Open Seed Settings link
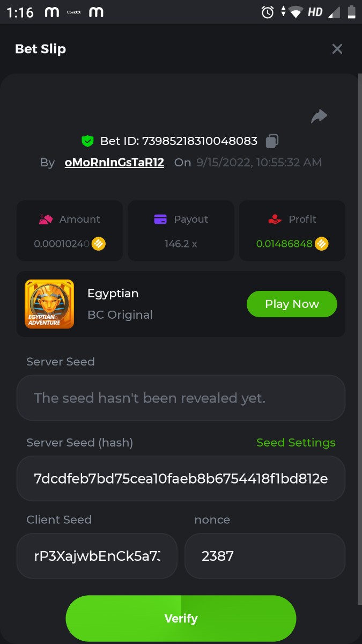 (x=295, y=443)
